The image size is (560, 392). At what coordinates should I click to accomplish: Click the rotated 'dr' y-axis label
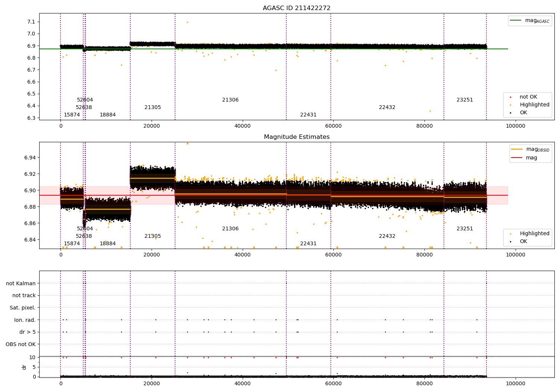pyautogui.click(x=24, y=367)
